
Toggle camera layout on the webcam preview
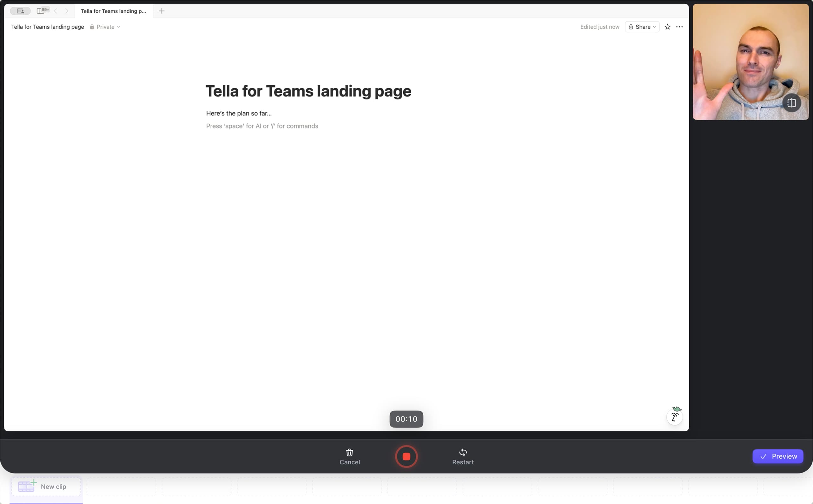click(x=791, y=103)
